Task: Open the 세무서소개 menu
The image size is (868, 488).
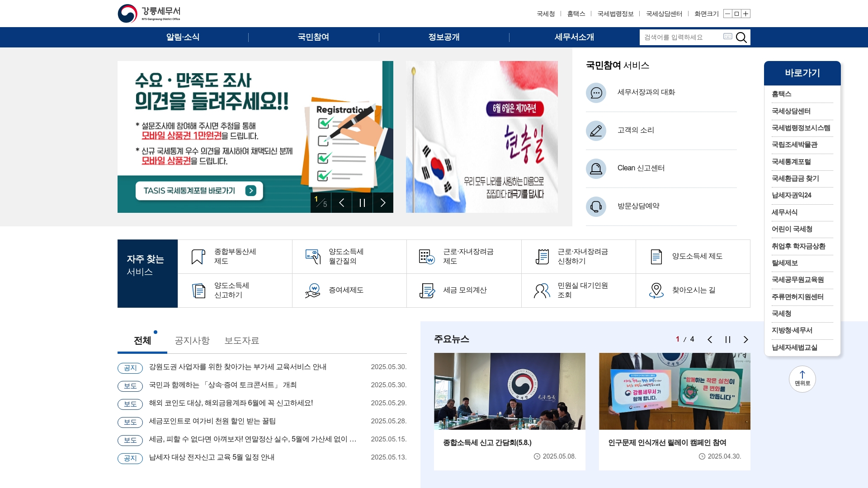Action: point(574,37)
